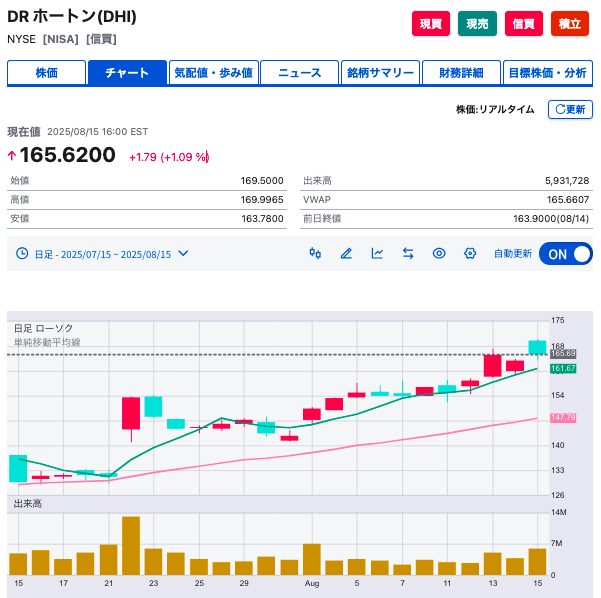
Task: Switch to the 財務詳細 tab
Action: coord(461,72)
